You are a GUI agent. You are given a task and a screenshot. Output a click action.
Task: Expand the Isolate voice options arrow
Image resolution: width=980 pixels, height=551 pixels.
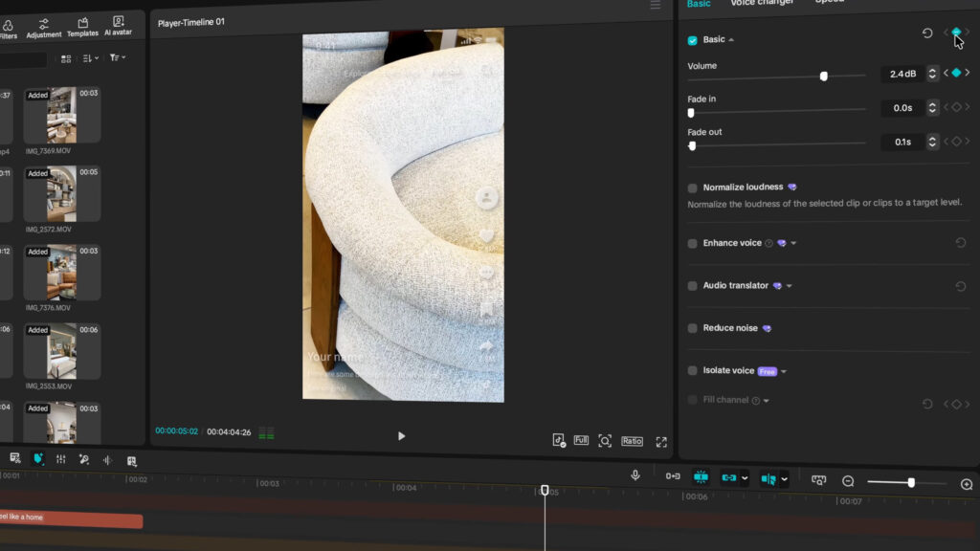coord(784,372)
